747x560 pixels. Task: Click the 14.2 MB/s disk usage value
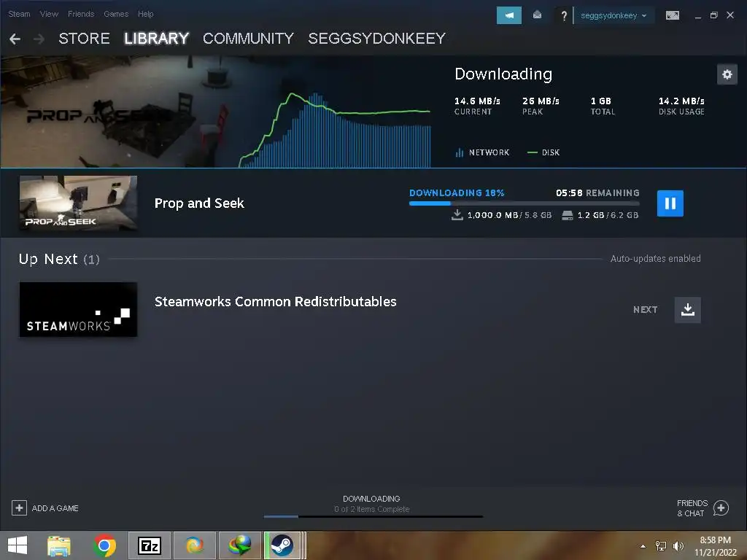(681, 101)
